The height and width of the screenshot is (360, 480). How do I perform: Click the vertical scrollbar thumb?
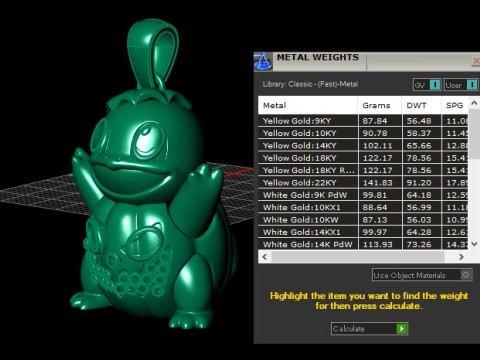(x=474, y=133)
